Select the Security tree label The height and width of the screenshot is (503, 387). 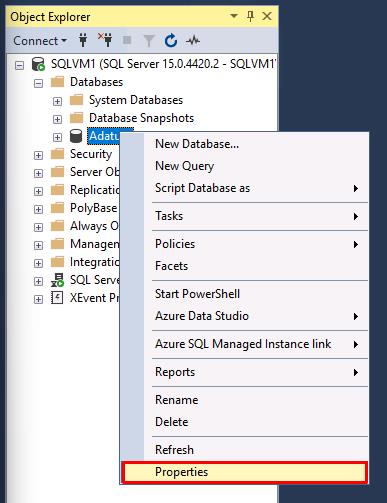(x=91, y=154)
